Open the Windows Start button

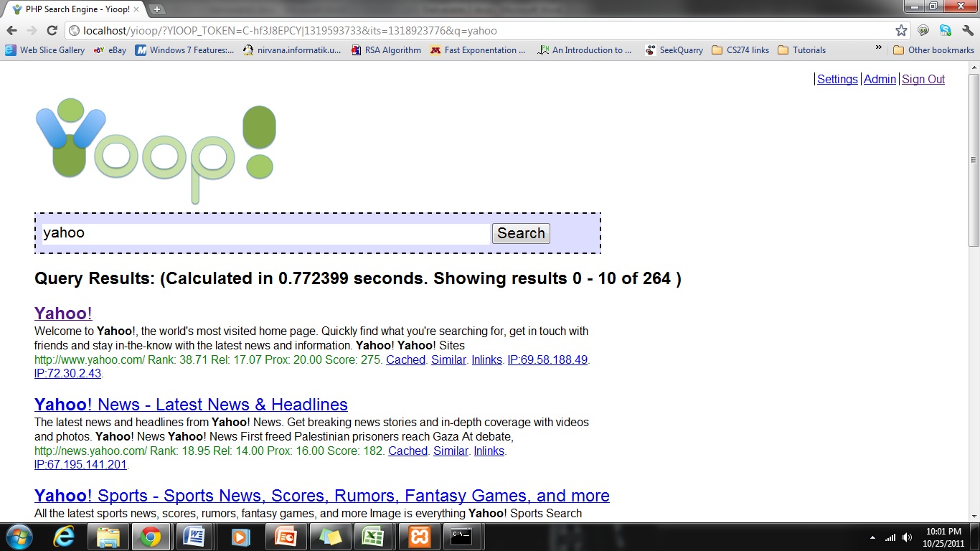(x=18, y=537)
